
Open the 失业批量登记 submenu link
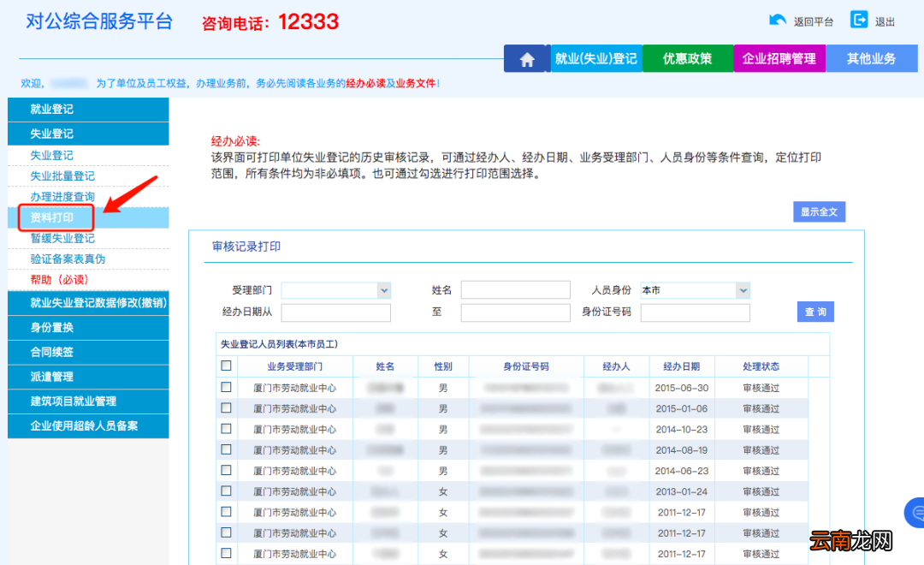coord(62,175)
